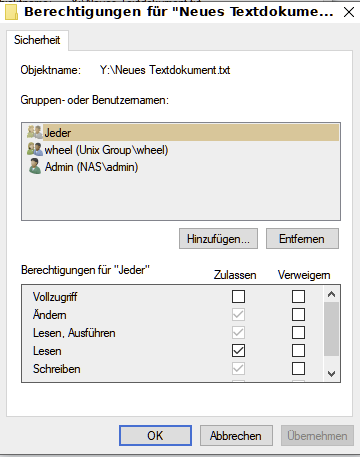
Task: Click the folder icon in title bar
Action: (11, 12)
